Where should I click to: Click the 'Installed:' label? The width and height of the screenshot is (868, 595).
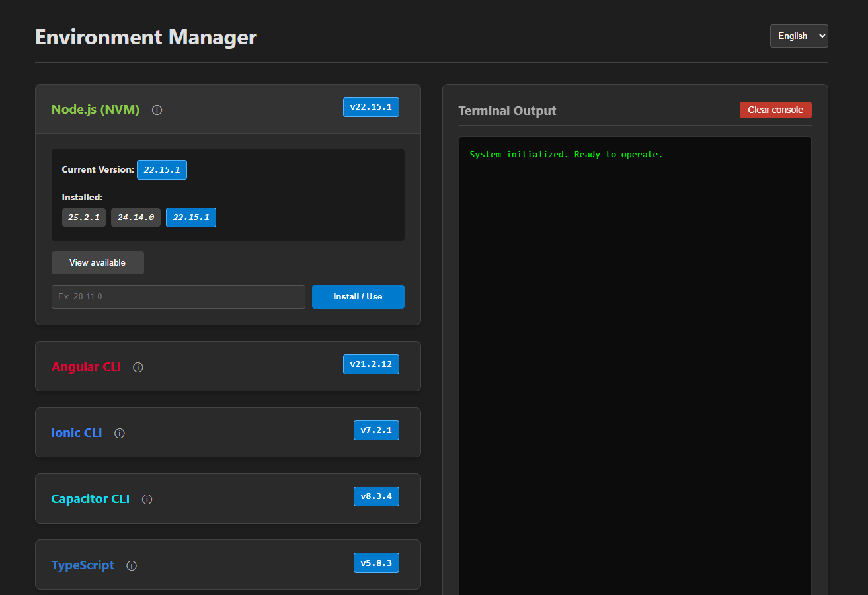click(82, 197)
